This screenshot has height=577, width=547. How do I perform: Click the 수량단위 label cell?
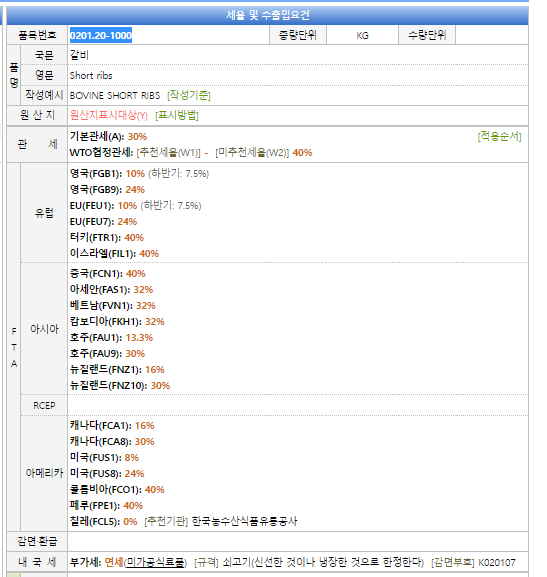tap(427, 35)
